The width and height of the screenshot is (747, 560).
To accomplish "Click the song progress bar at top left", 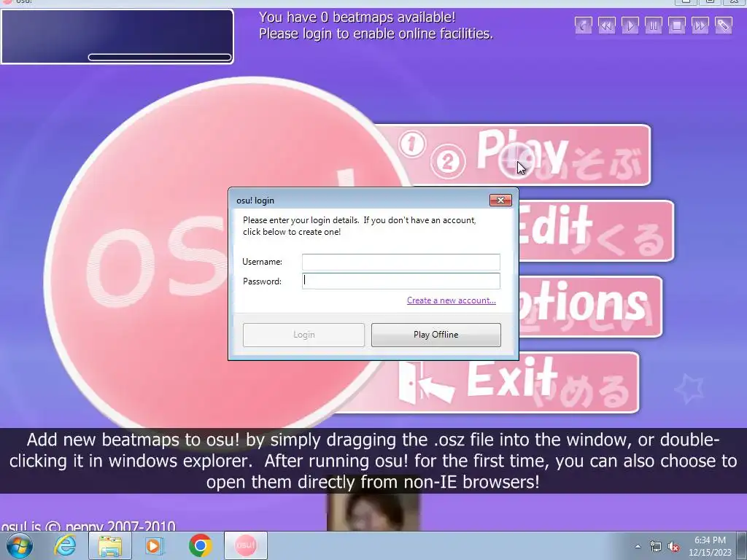I will (x=160, y=57).
